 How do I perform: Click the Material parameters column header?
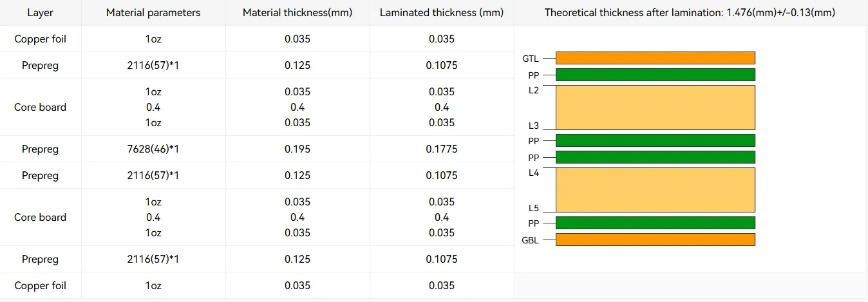coord(153,12)
